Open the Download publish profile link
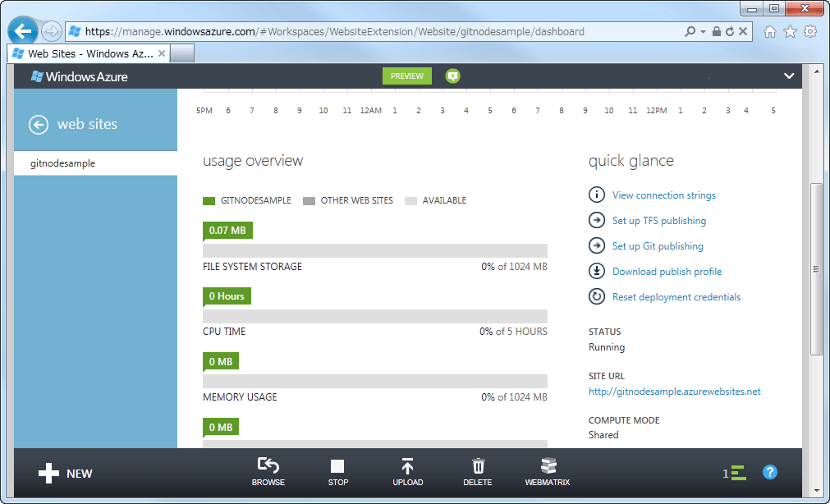 667,272
